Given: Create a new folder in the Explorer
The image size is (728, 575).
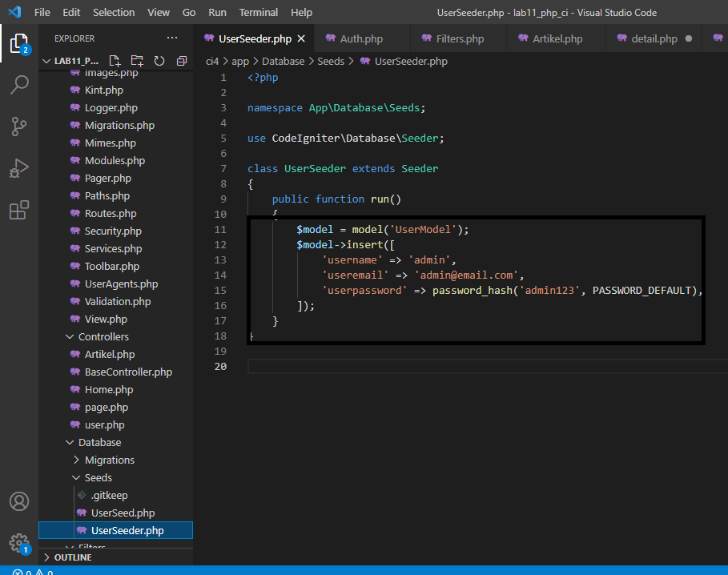Looking at the screenshot, I should (136, 60).
